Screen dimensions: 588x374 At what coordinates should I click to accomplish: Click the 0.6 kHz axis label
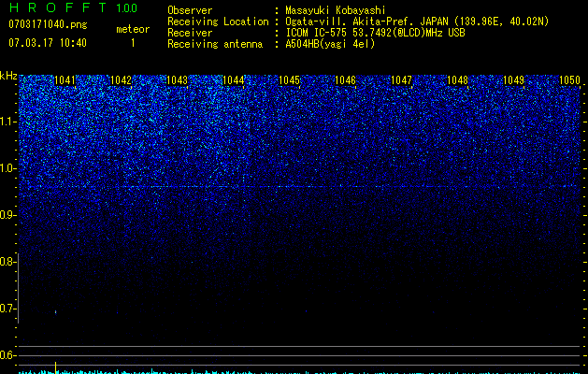7,355
